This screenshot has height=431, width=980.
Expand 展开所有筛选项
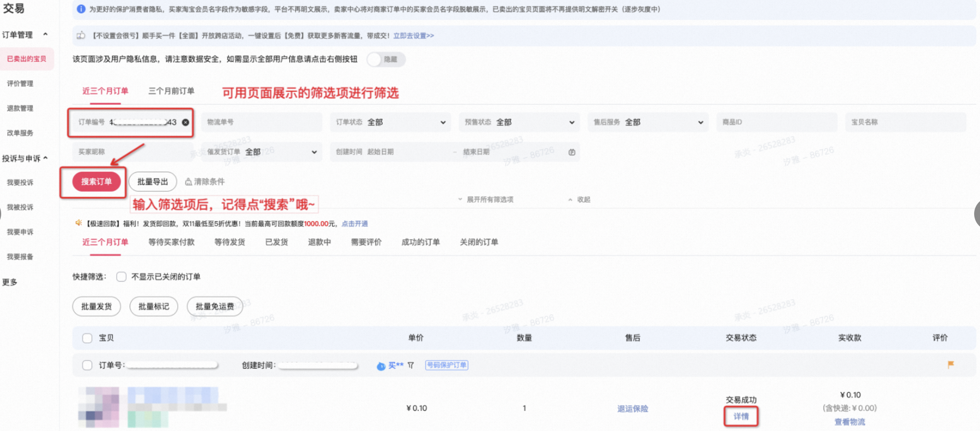486,200
